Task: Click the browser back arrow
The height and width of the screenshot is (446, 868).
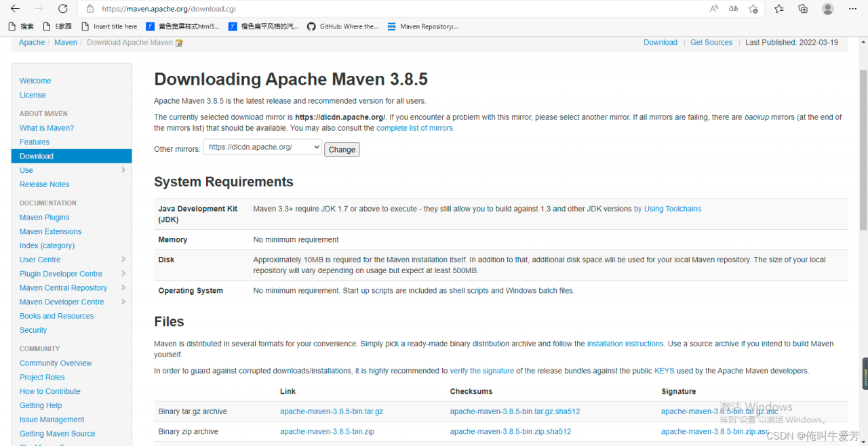Action: (x=15, y=9)
